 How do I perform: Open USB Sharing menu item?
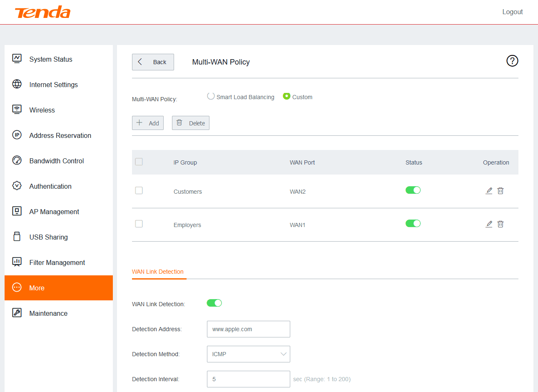click(59, 237)
